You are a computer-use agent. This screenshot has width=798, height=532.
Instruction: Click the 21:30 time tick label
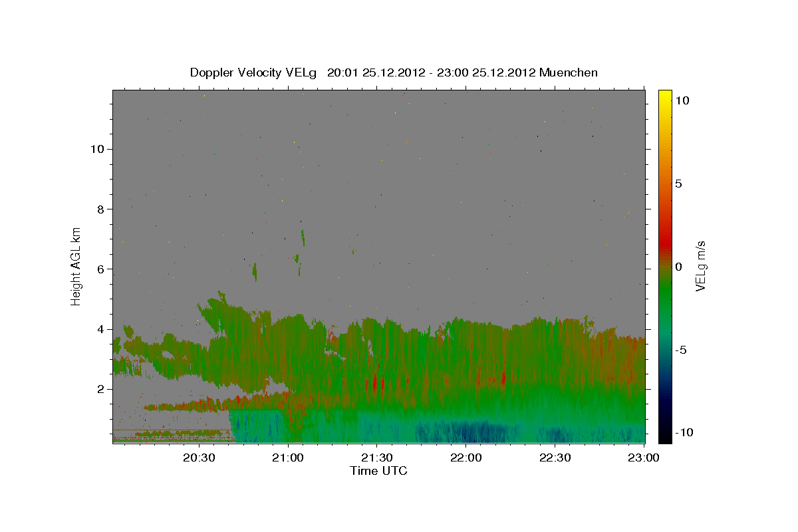[x=377, y=458]
